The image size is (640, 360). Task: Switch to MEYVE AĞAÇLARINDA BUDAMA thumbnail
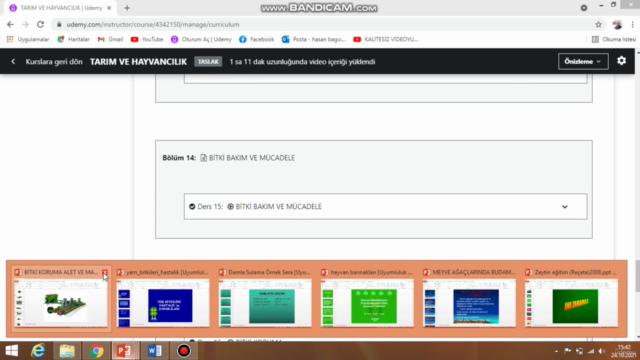469,303
